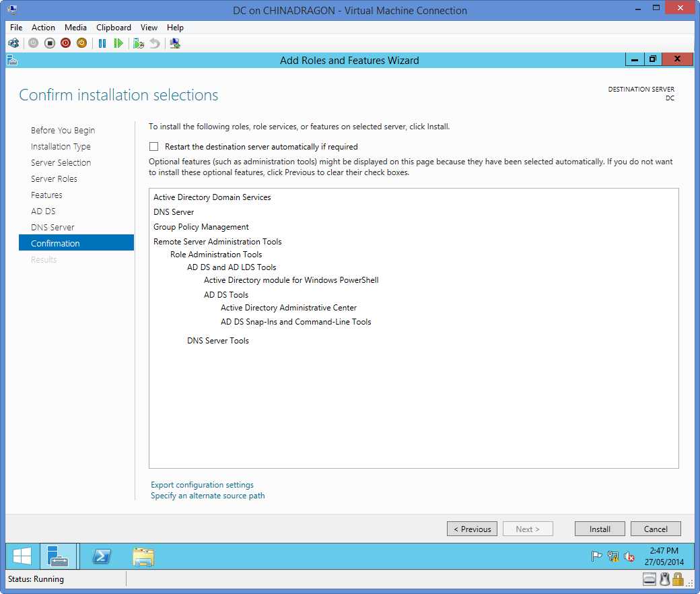The width and height of the screenshot is (700, 594).
Task: Maximize the Add Roles and Features Wizard
Action: pyautogui.click(x=653, y=59)
